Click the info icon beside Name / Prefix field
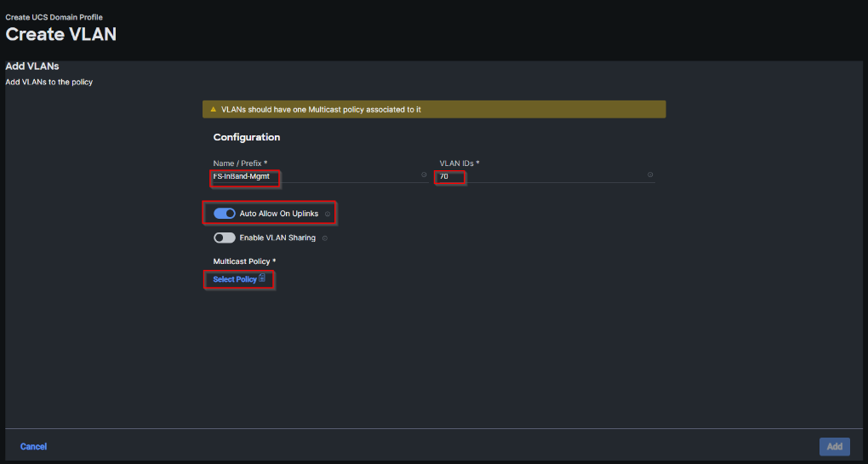The image size is (868, 464). pos(424,175)
